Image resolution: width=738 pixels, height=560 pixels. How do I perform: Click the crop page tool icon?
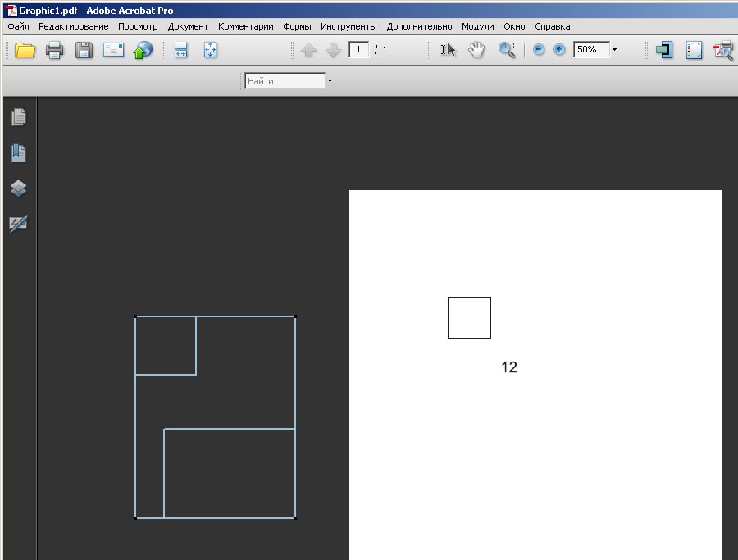click(x=694, y=50)
